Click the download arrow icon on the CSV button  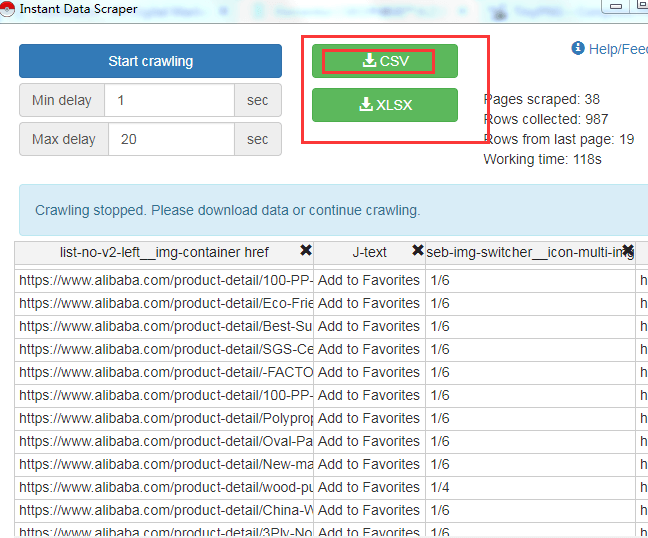[369, 60]
